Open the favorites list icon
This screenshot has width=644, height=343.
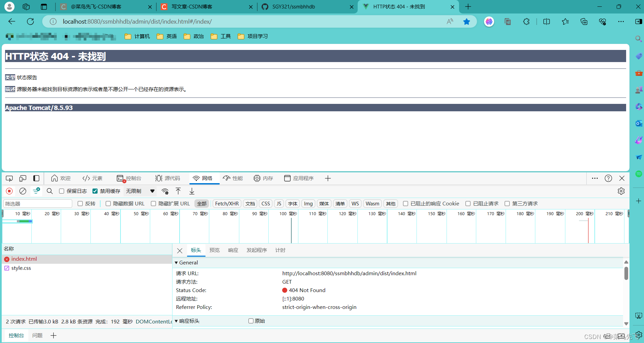tap(565, 22)
